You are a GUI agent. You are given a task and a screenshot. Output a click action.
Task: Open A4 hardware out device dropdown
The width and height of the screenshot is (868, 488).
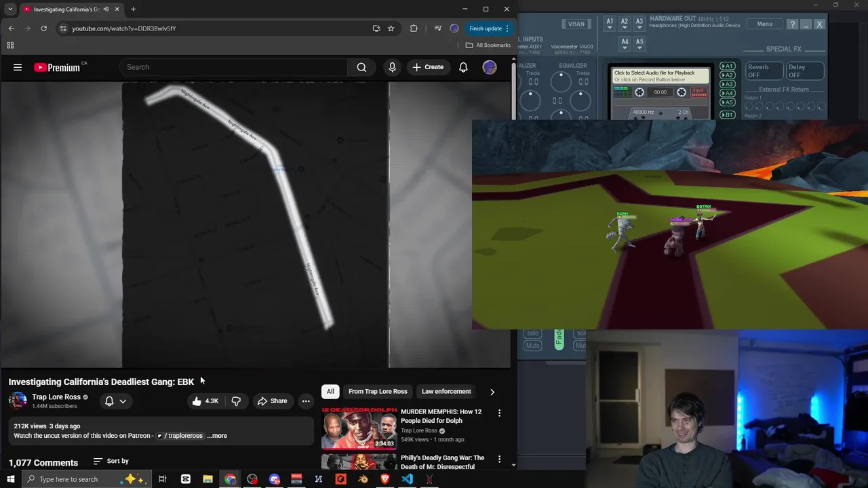[625, 45]
